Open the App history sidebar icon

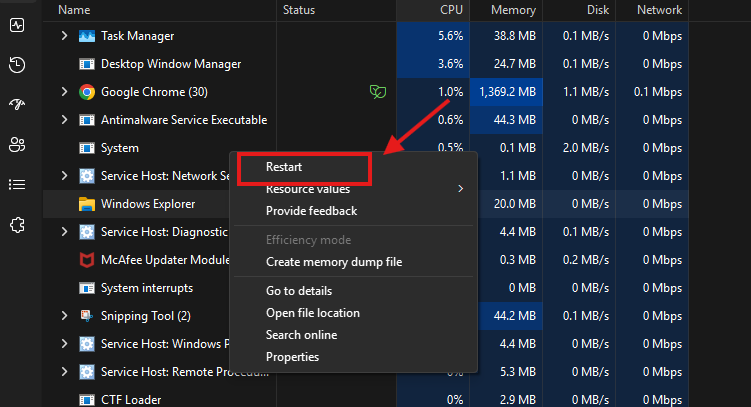tap(17, 65)
